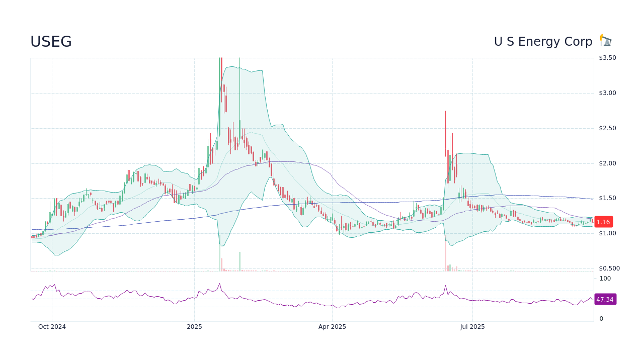Open the U S Energy Corp company name
This screenshot has width=644, height=362.
[x=543, y=42]
